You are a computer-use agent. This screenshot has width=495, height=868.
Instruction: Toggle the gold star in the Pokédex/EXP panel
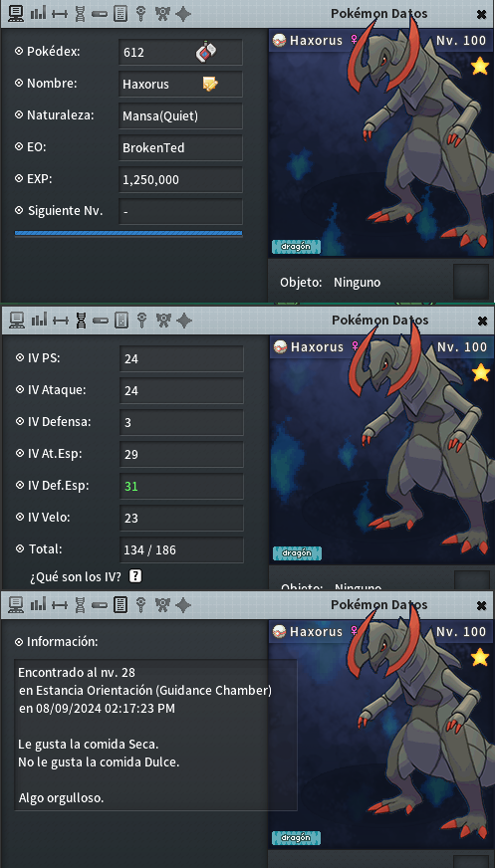[x=479, y=67]
